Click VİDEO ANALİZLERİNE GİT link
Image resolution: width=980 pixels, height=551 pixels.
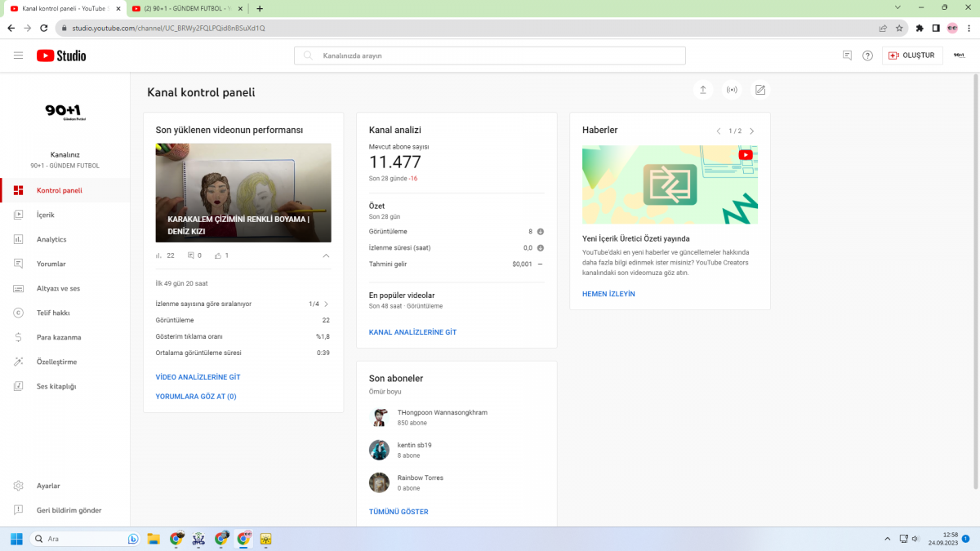click(x=198, y=377)
